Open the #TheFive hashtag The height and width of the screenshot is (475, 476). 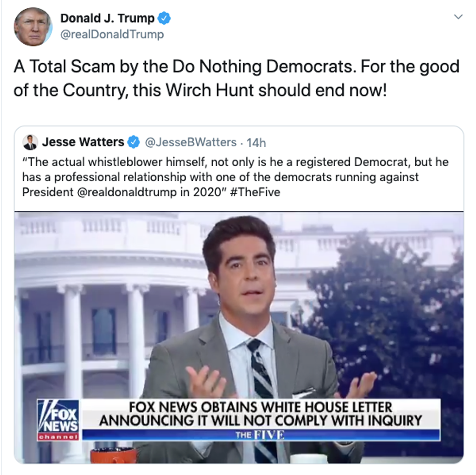tap(255, 192)
